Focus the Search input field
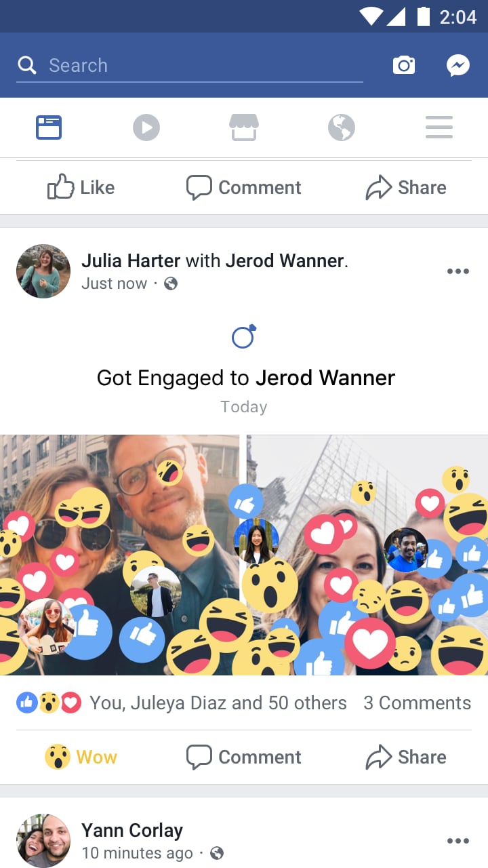This screenshot has width=488, height=868. pyautogui.click(x=190, y=66)
